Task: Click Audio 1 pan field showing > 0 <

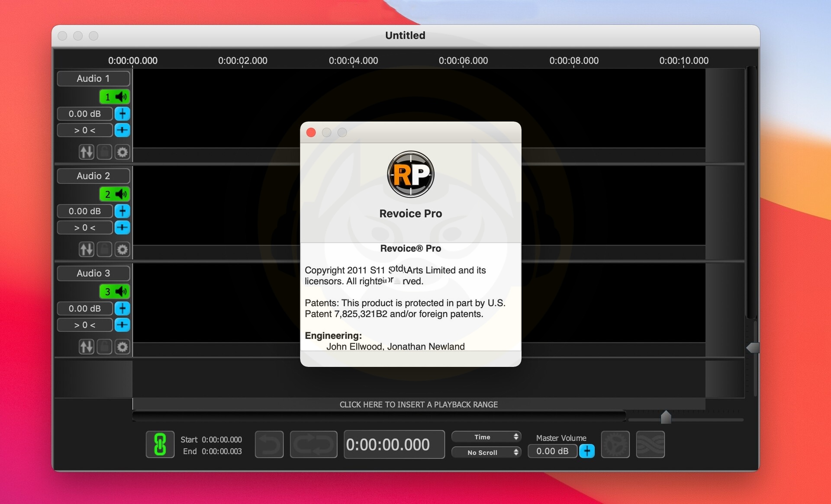Action: pyautogui.click(x=85, y=130)
